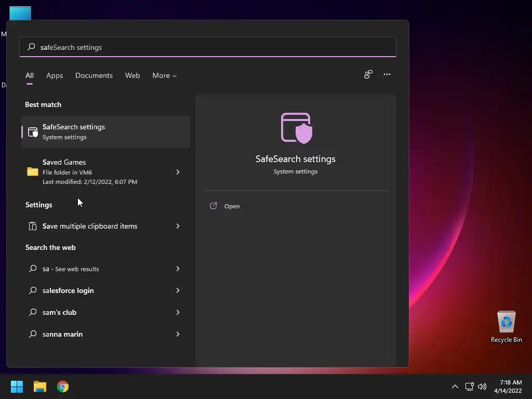Expand the sam's club chevron arrow
The width and height of the screenshot is (532, 399).
[178, 312]
